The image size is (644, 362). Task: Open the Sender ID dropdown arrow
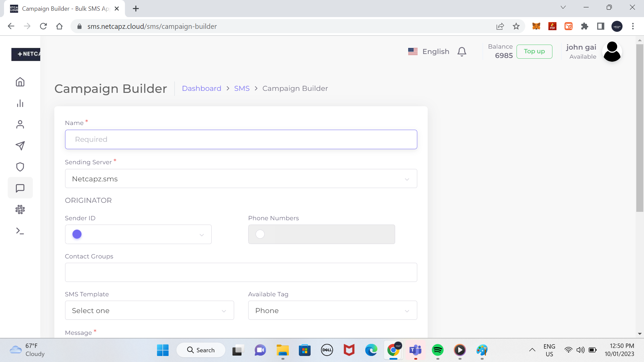point(202,235)
